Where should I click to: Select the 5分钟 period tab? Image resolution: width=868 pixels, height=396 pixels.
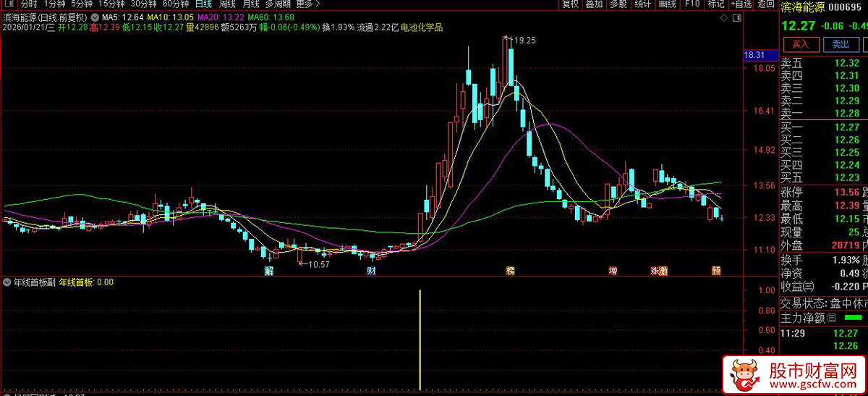(x=82, y=4)
